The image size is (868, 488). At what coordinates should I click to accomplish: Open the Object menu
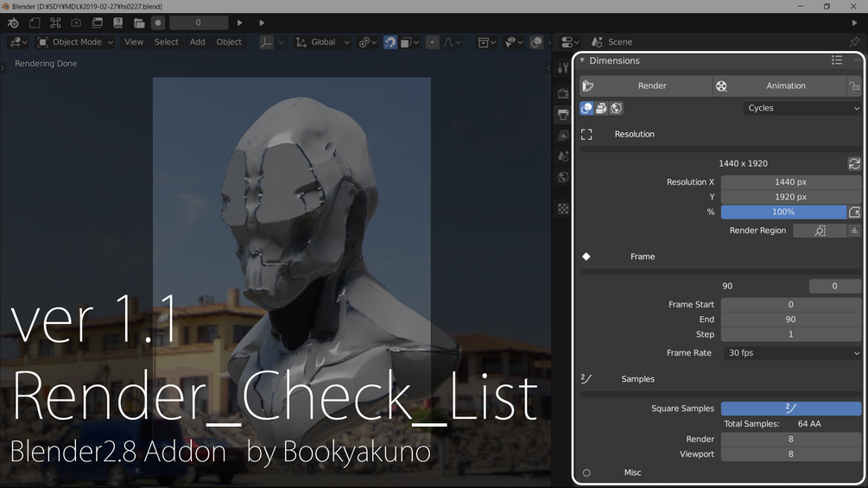(229, 42)
